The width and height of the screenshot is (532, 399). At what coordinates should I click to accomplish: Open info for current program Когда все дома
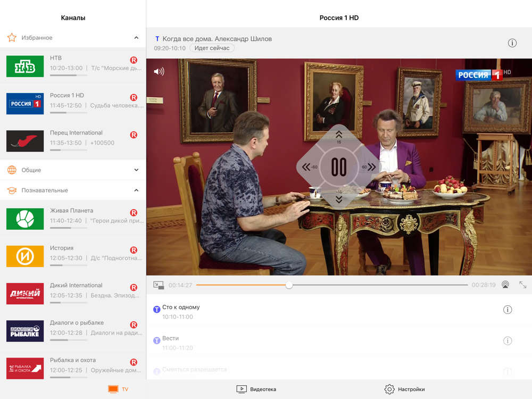tap(512, 43)
